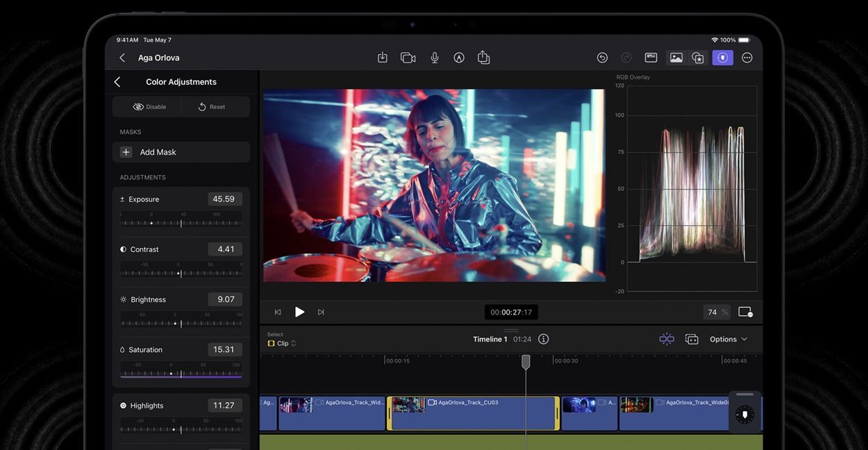
Task: Toggle timeline snapping icon
Action: click(667, 340)
